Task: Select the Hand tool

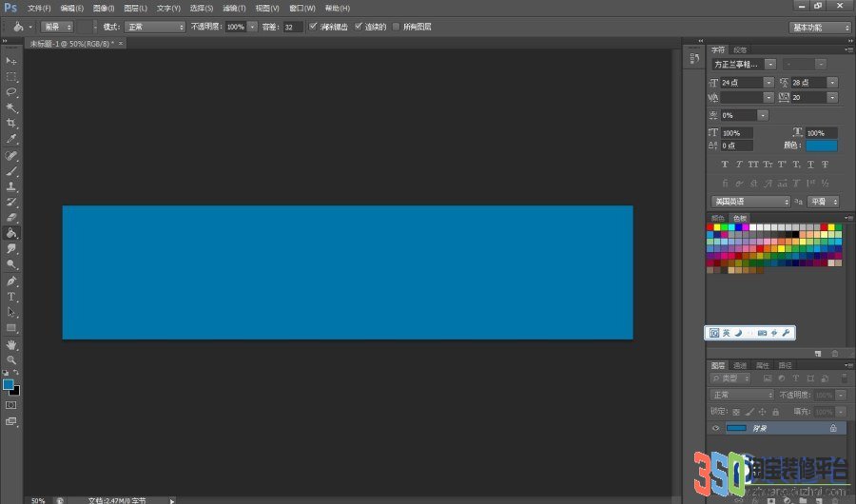Action: (10, 344)
